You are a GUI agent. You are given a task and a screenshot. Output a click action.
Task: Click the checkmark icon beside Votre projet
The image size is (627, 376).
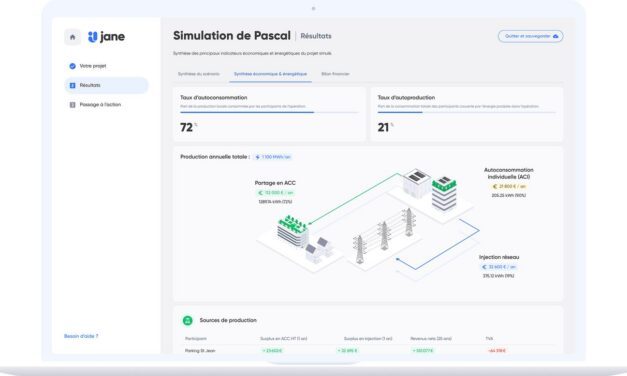pyautogui.click(x=72, y=66)
